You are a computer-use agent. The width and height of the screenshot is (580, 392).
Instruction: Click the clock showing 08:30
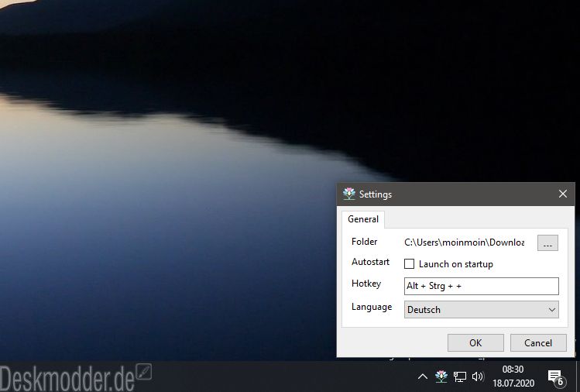click(513, 370)
